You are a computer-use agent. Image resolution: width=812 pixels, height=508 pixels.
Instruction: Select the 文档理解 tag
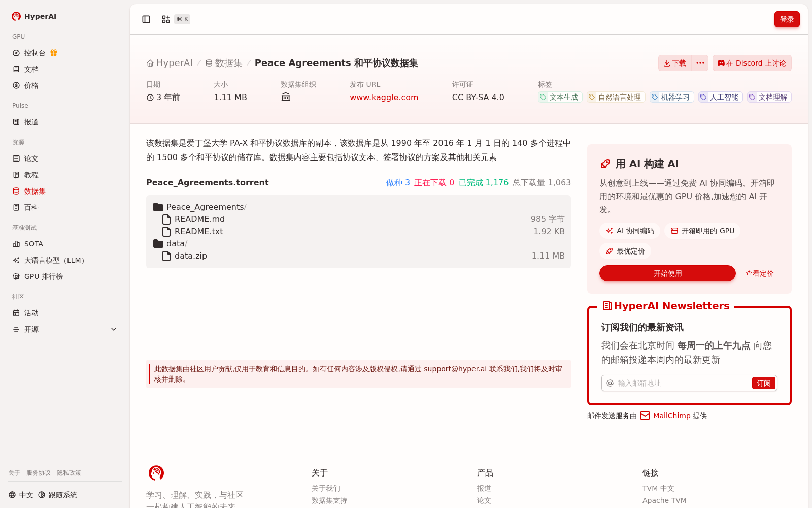tap(768, 97)
